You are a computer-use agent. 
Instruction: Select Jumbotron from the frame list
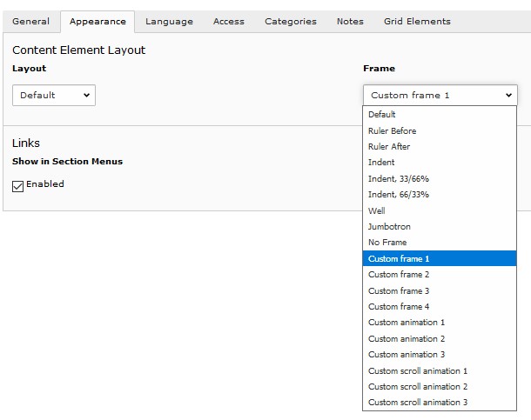389,227
